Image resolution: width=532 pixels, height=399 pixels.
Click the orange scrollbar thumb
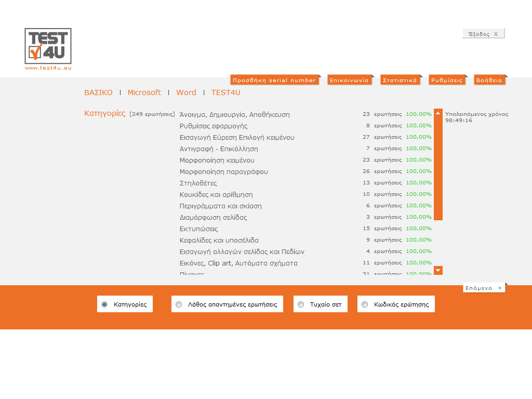[x=438, y=169]
